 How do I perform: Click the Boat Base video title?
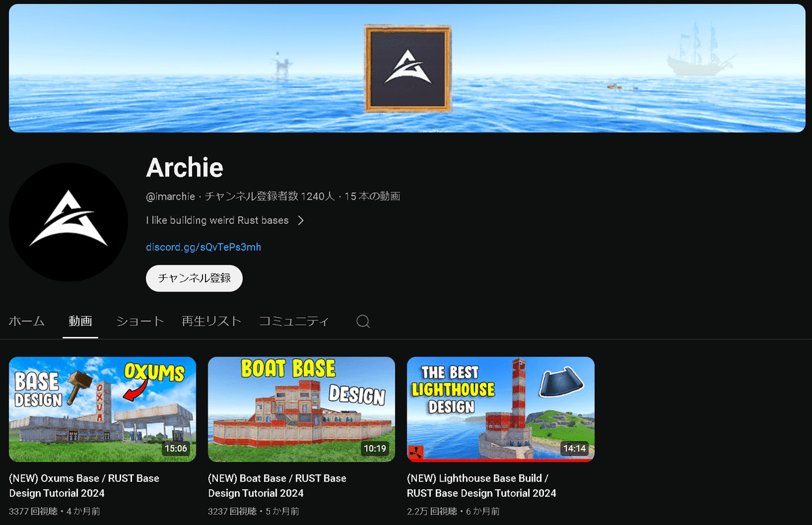pos(277,486)
